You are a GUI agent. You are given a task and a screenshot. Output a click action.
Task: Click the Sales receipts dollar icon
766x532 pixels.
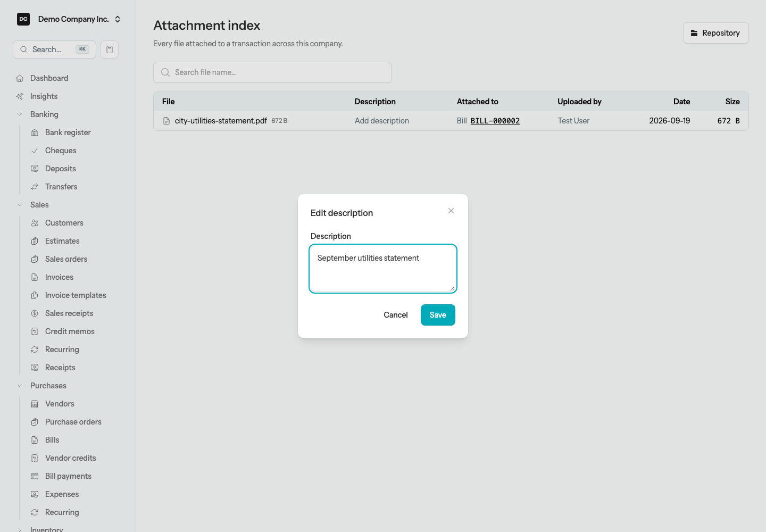[35, 313]
